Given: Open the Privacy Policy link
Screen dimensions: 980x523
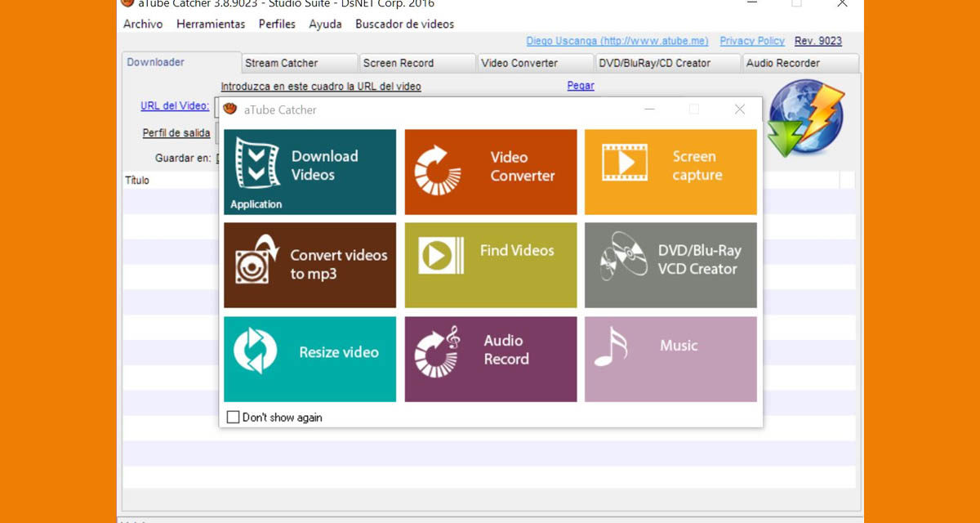Looking at the screenshot, I should (751, 41).
